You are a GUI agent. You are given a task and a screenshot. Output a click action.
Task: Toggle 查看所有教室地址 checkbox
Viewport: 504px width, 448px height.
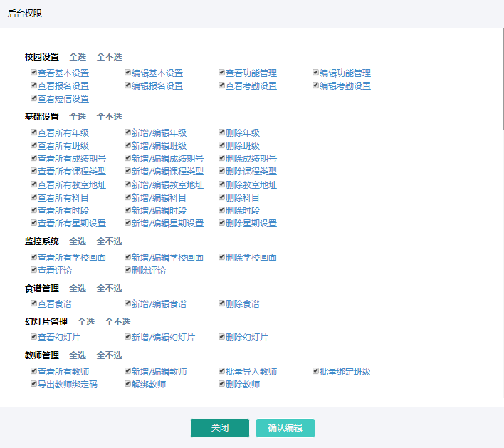coord(33,184)
